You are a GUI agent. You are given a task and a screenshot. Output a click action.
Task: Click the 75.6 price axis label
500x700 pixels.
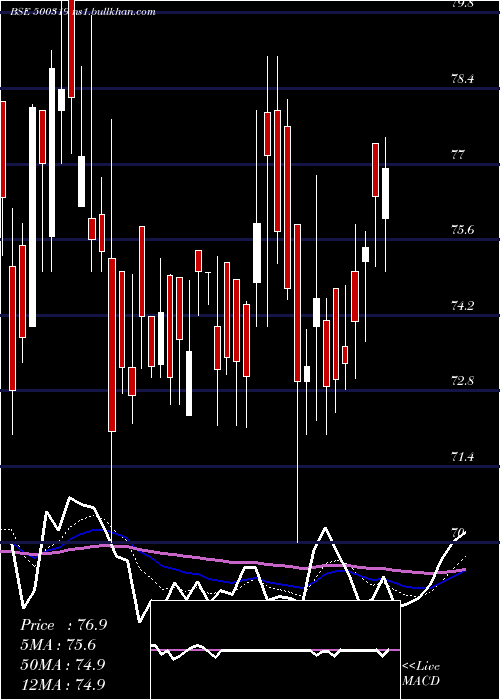[463, 230]
